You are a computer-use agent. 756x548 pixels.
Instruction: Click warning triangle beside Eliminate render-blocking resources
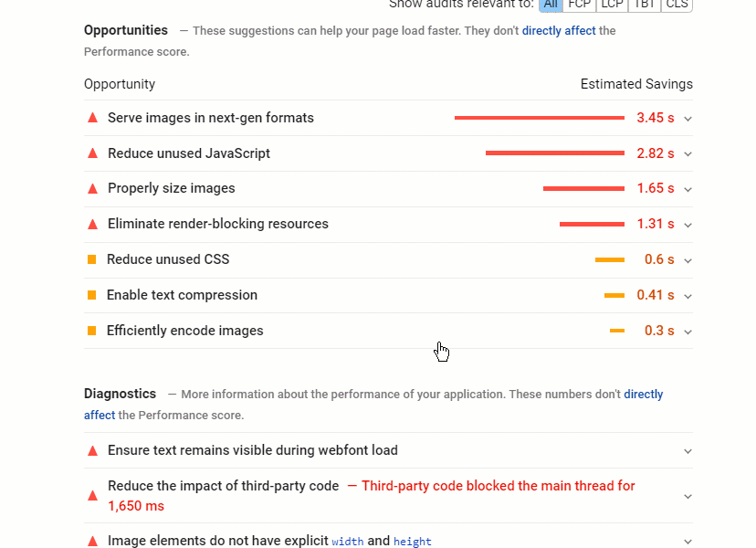[x=92, y=224]
